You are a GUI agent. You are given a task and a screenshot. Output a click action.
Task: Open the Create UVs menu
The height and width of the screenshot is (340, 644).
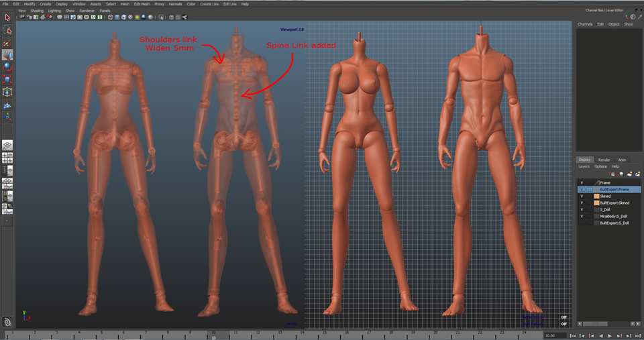[209, 4]
